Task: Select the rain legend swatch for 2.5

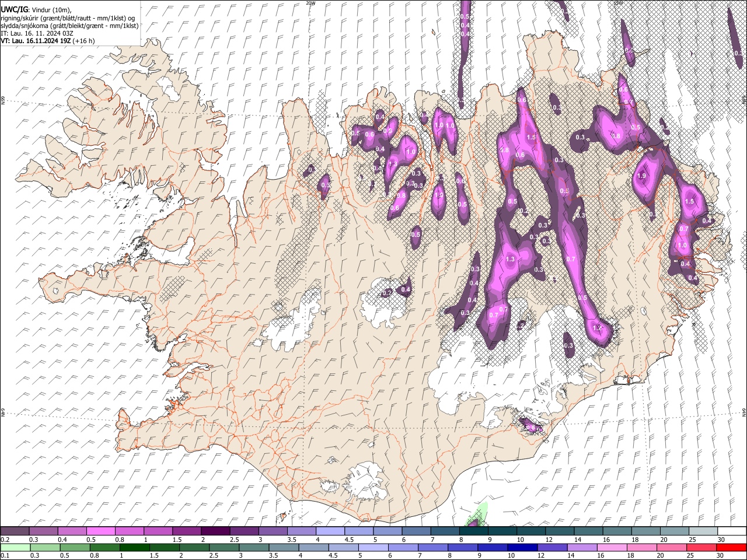Action: tap(224, 547)
